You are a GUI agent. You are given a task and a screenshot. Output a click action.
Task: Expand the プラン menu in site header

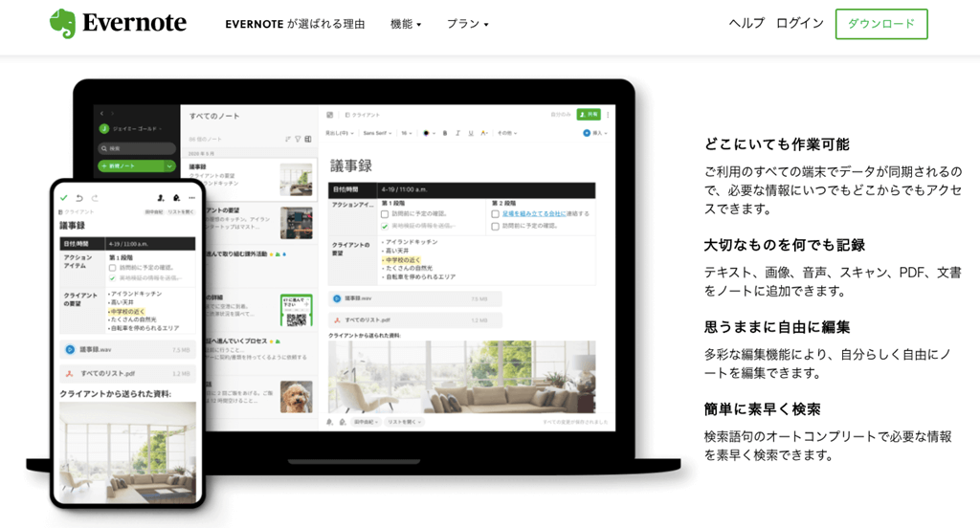tap(467, 24)
